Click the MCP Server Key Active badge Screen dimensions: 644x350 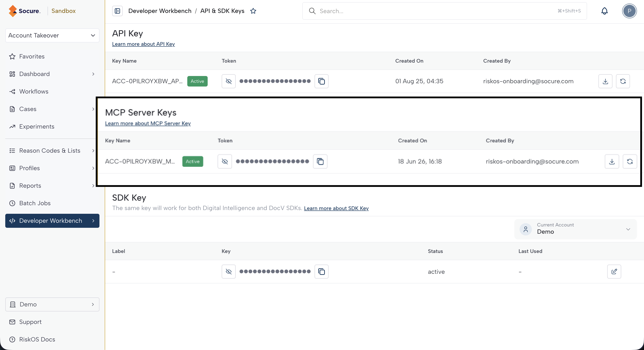[x=193, y=161]
